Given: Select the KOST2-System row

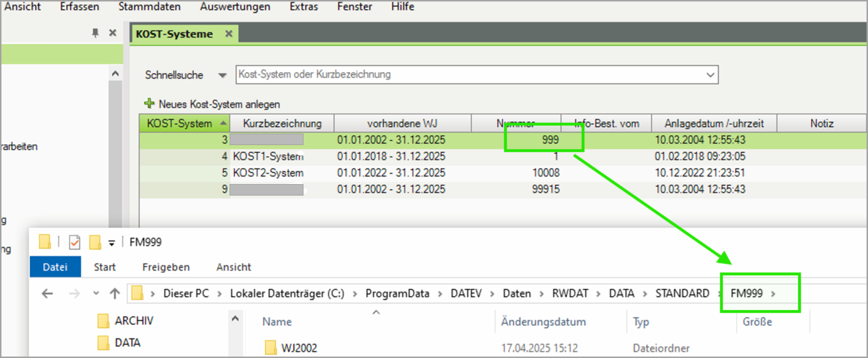Looking at the screenshot, I should (268, 173).
